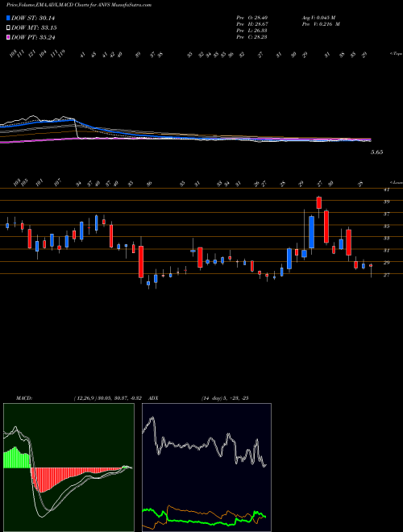Open the ADX indicator chart panel

[x=206, y=468]
